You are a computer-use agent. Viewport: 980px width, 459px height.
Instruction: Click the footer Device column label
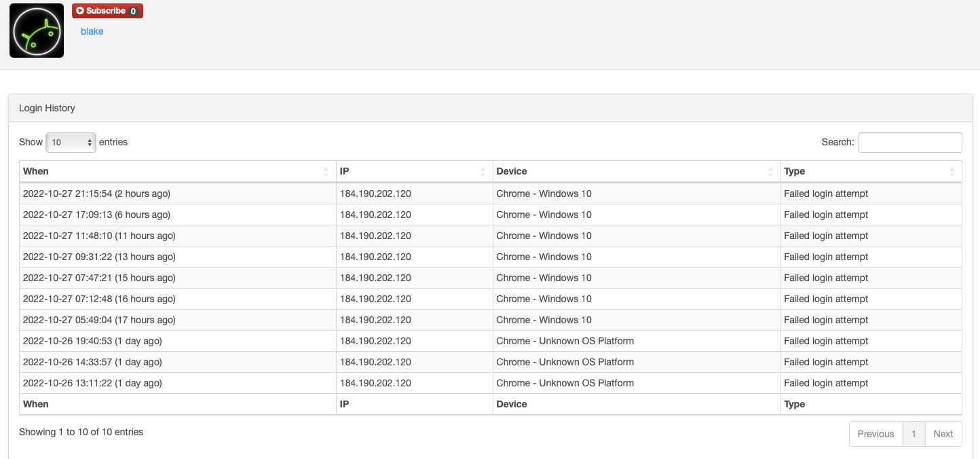[x=512, y=404]
